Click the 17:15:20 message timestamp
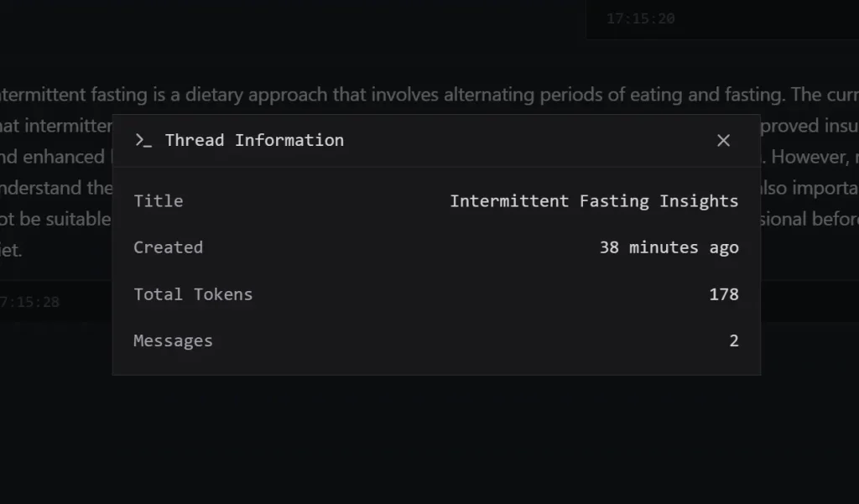 coord(641,18)
